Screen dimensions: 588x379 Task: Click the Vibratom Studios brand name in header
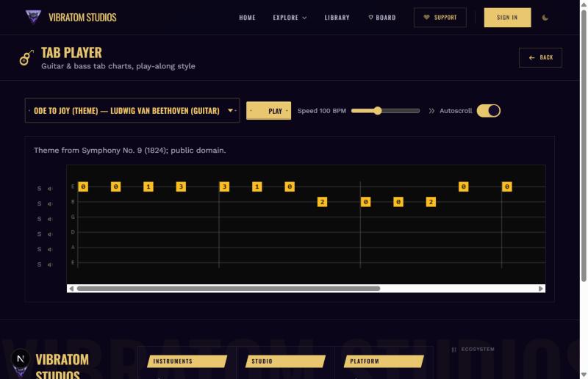[82, 17]
